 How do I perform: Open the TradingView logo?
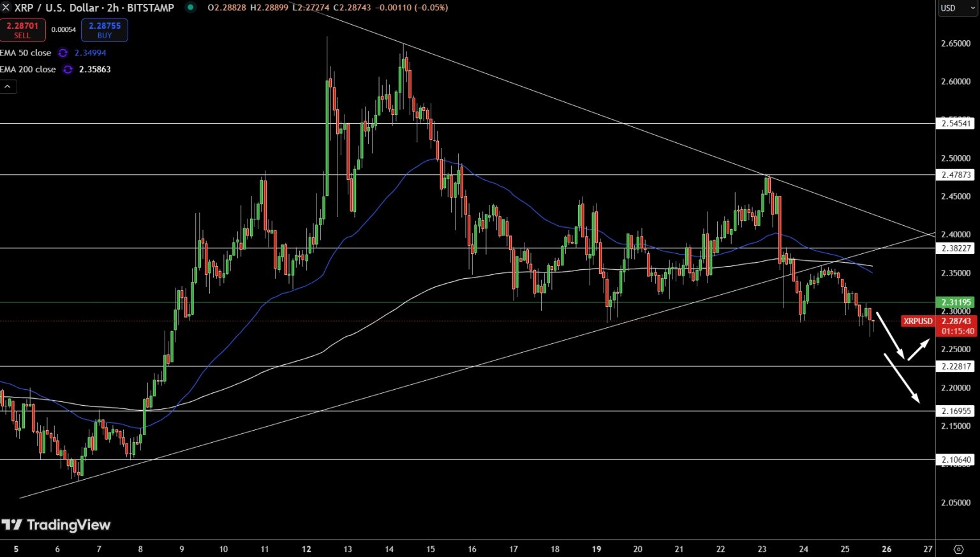57,525
